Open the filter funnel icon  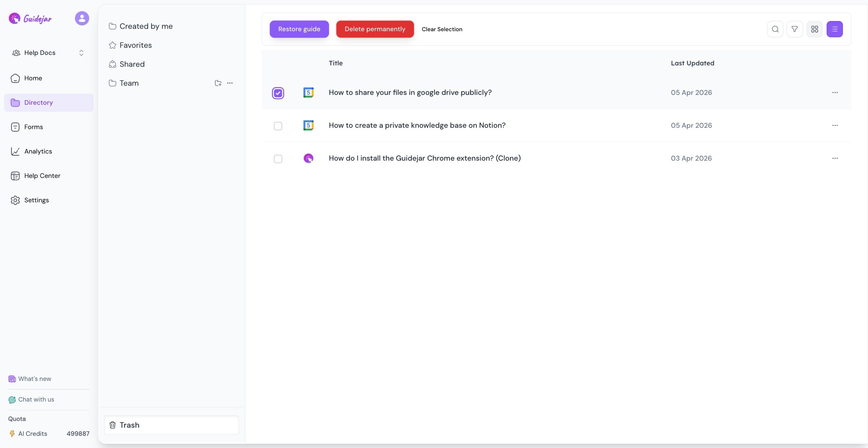[x=794, y=29]
